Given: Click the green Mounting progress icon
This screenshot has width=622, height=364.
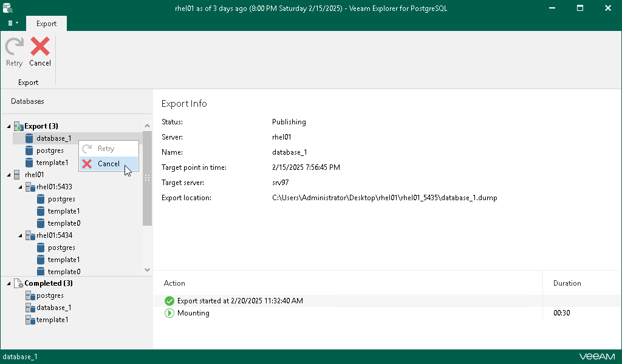Looking at the screenshot, I should (169, 313).
